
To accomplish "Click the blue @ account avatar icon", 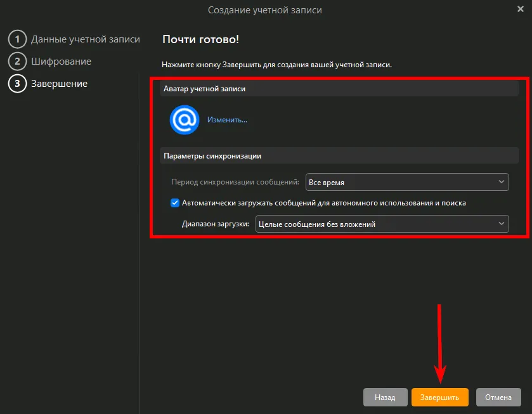I will [x=185, y=120].
